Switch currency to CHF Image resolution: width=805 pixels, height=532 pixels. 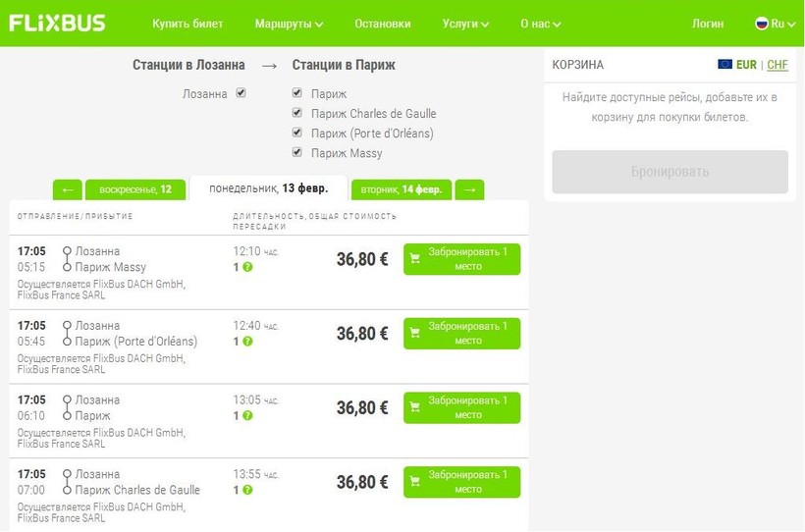778,65
